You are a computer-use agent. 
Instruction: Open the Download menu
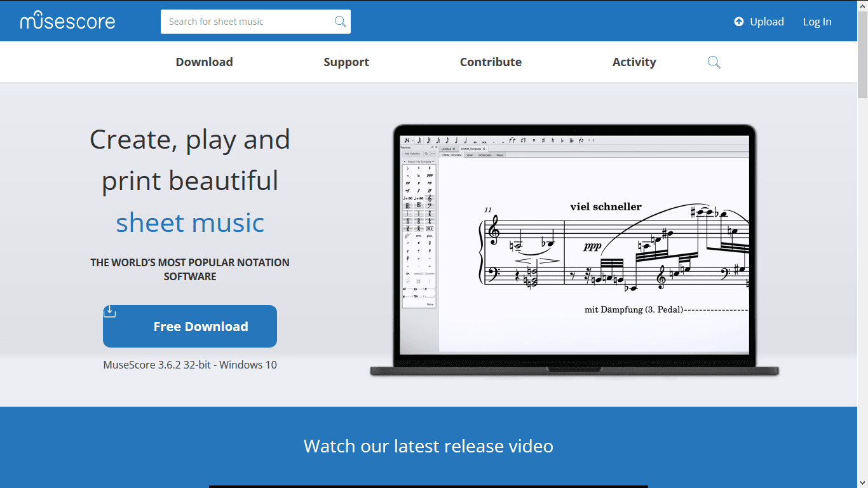point(204,62)
